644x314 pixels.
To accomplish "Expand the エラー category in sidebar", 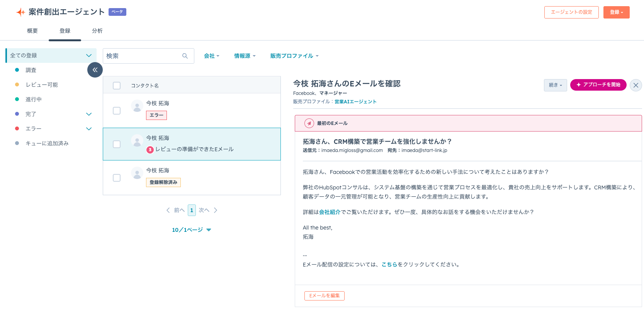I will coord(89,129).
